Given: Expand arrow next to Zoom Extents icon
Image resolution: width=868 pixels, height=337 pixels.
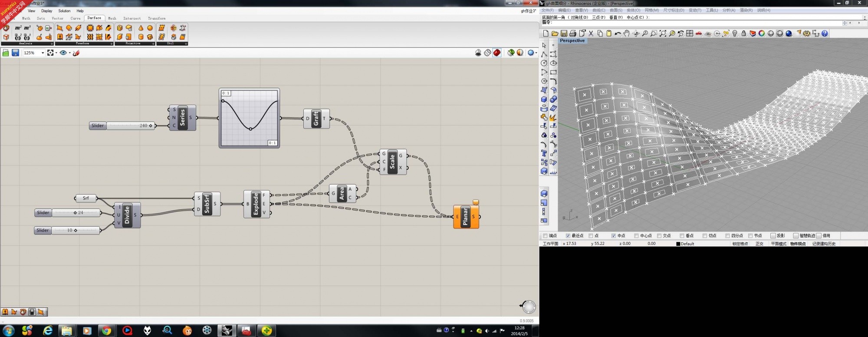Looking at the screenshot, I should point(56,53).
